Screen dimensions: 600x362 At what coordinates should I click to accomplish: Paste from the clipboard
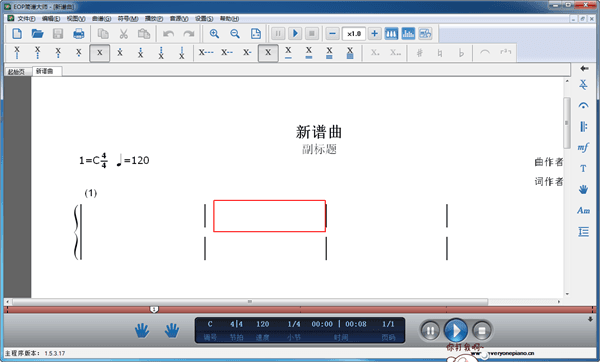[144, 34]
